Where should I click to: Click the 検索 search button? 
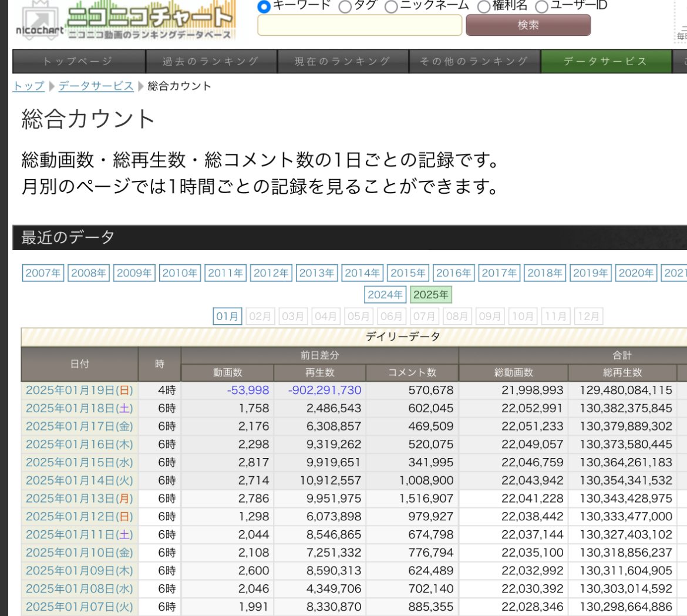click(x=528, y=25)
